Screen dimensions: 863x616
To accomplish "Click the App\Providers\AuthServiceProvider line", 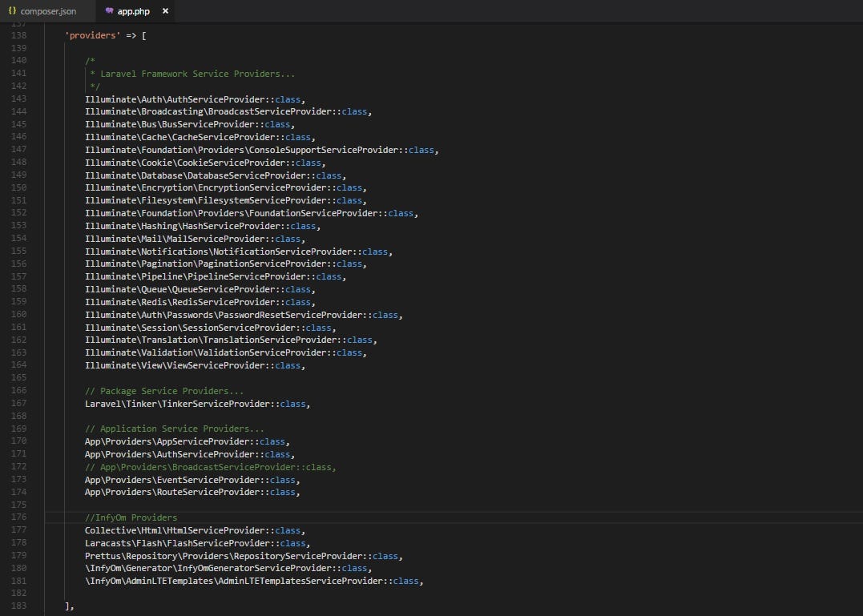I will click(190, 455).
